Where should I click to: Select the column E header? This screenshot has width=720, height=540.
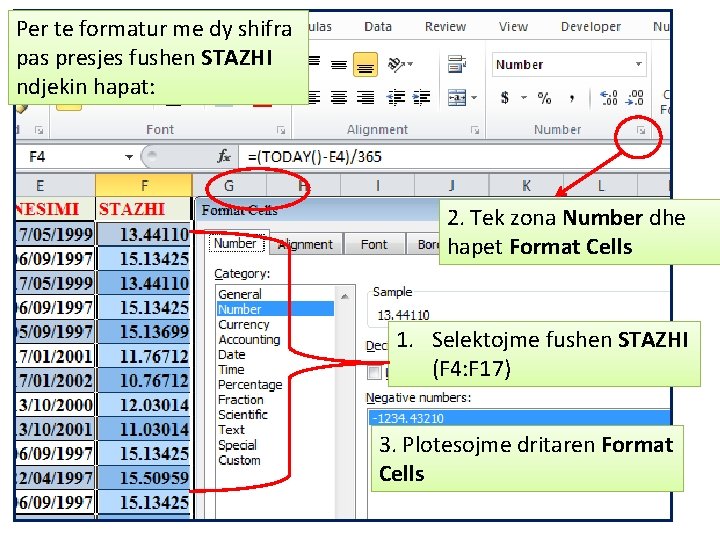pyautogui.click(x=55, y=186)
